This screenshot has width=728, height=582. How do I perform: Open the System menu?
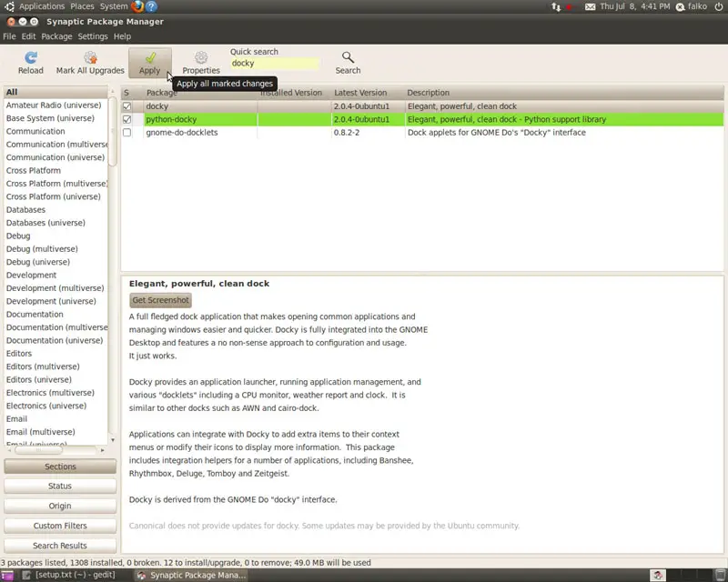(x=114, y=6)
